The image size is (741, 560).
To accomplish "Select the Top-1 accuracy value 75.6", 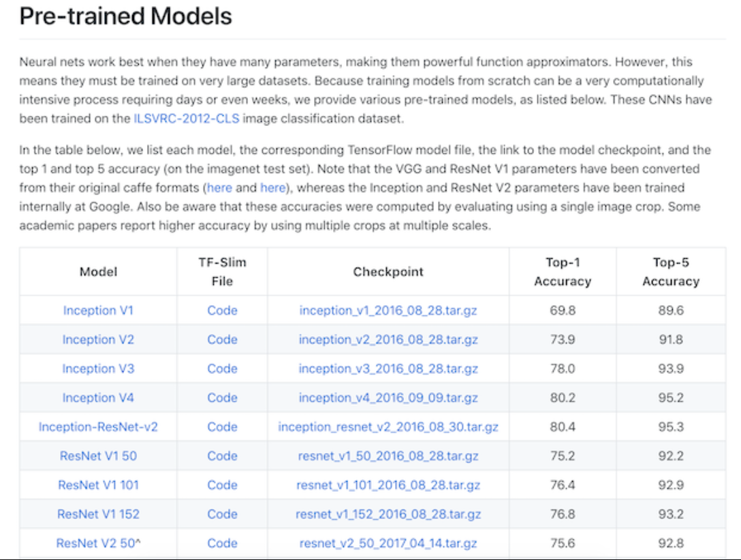I will tap(563, 544).
